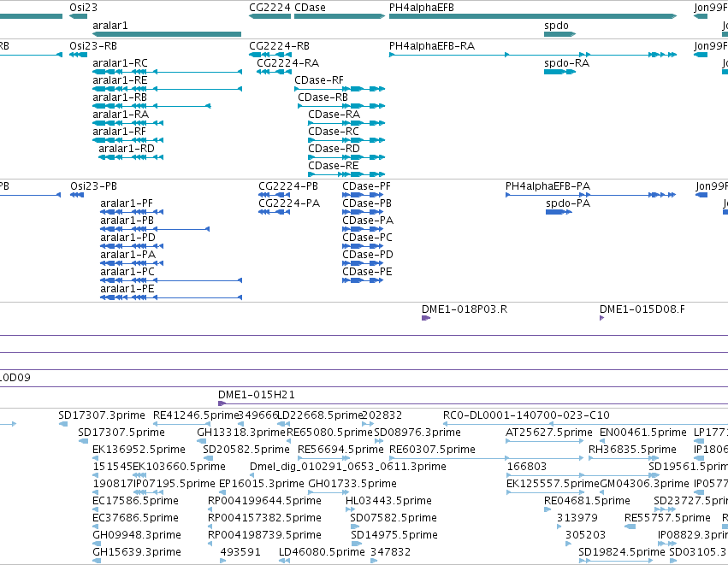Select the DME1-015H21 clone label
The width and height of the screenshot is (728, 565).
click(257, 395)
